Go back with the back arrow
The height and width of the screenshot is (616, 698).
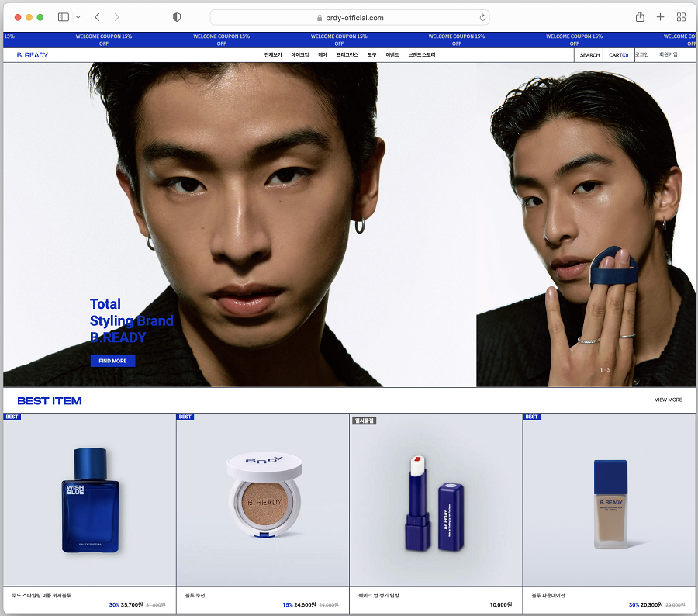pos(97,17)
